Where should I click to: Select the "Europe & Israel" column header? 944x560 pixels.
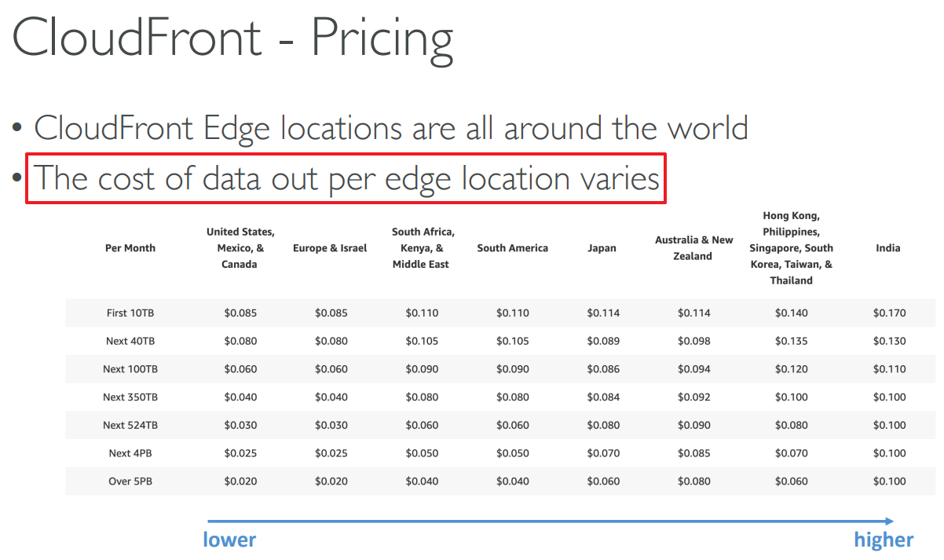click(330, 248)
